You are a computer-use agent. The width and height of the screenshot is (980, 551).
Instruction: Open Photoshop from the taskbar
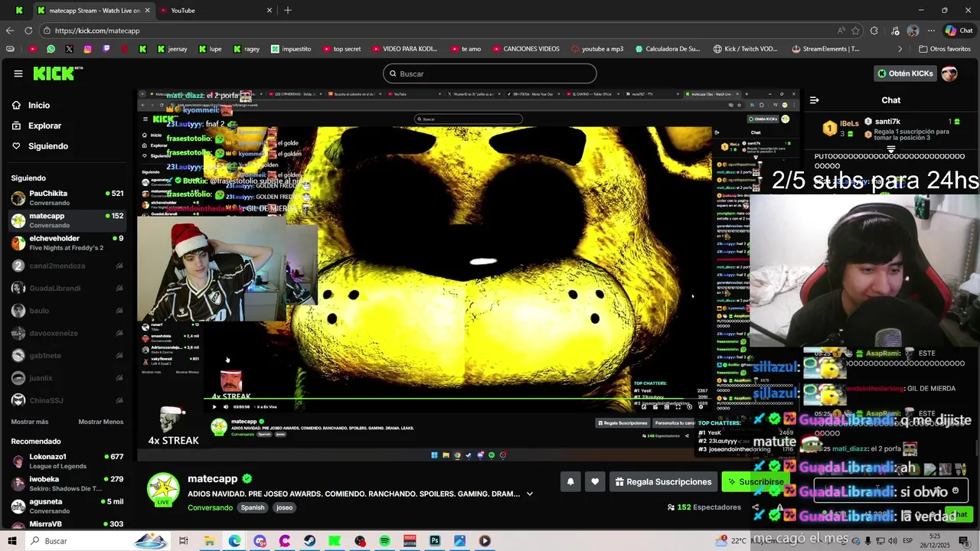435,541
